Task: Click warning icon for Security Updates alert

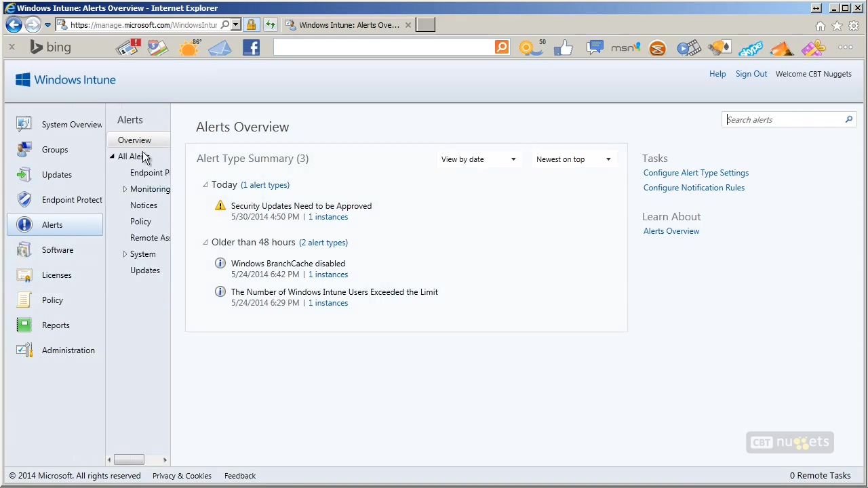Action: 220,205
